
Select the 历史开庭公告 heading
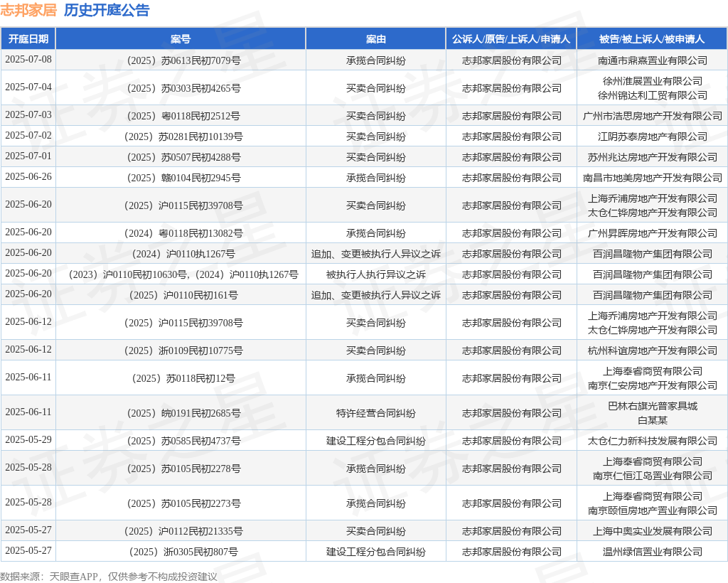coord(107,10)
